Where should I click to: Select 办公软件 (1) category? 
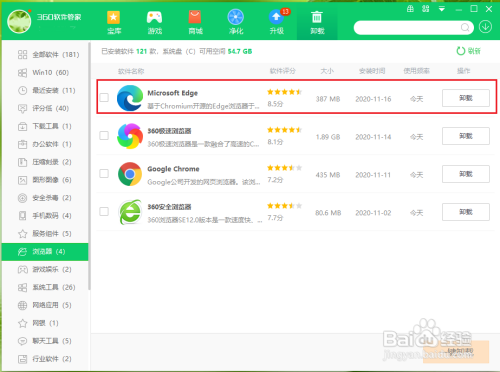click(x=45, y=144)
